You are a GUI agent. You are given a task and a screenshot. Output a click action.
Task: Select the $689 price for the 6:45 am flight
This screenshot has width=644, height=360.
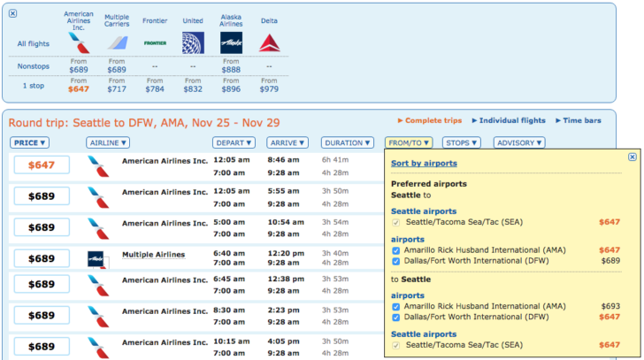(42, 284)
